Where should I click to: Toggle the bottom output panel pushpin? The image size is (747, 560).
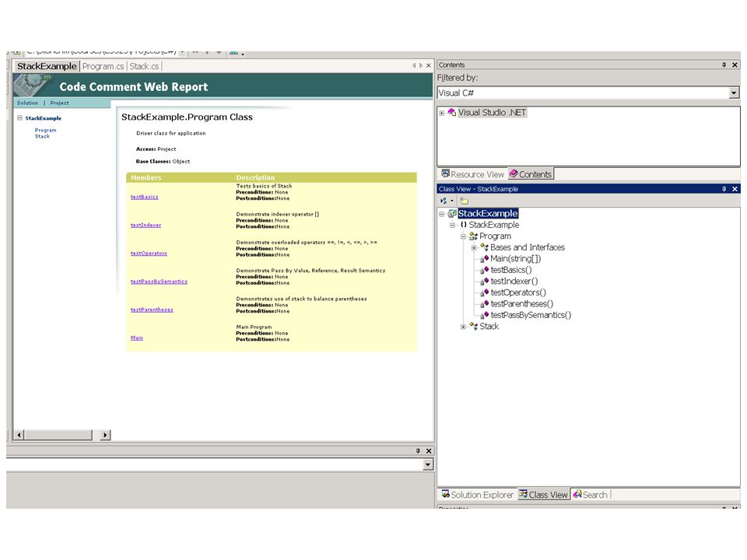pyautogui.click(x=418, y=451)
